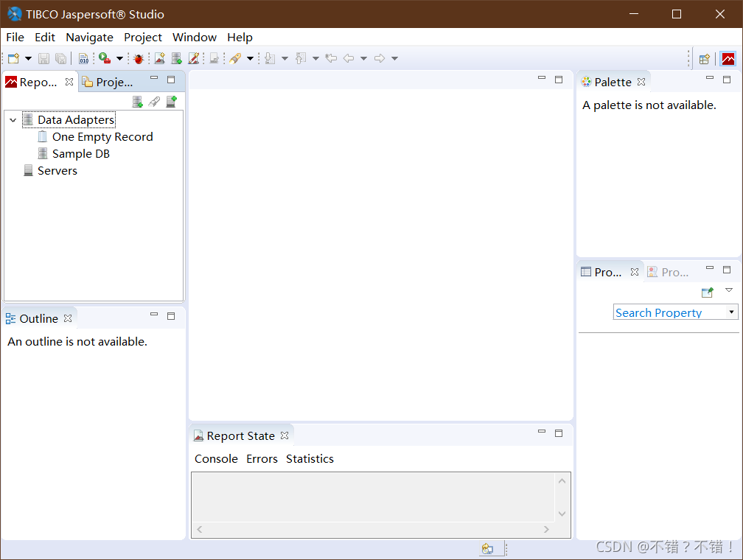Image resolution: width=743 pixels, height=560 pixels.
Task: Click the toolbar database-plus new data adapter icon
Action: (177, 58)
